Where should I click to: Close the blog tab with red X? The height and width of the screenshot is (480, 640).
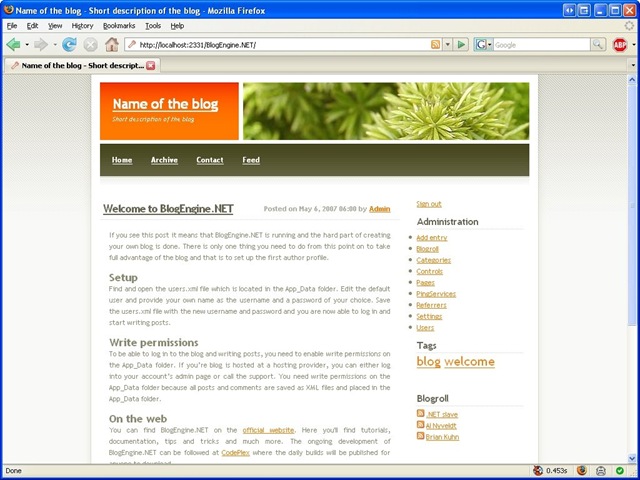(151, 65)
